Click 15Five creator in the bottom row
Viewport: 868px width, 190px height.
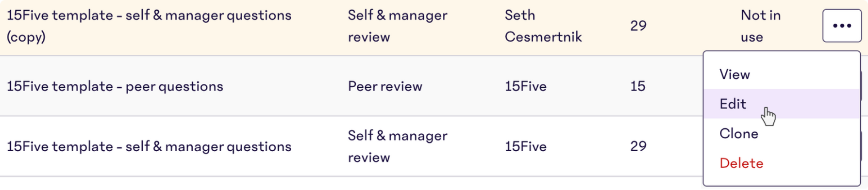pos(526,146)
